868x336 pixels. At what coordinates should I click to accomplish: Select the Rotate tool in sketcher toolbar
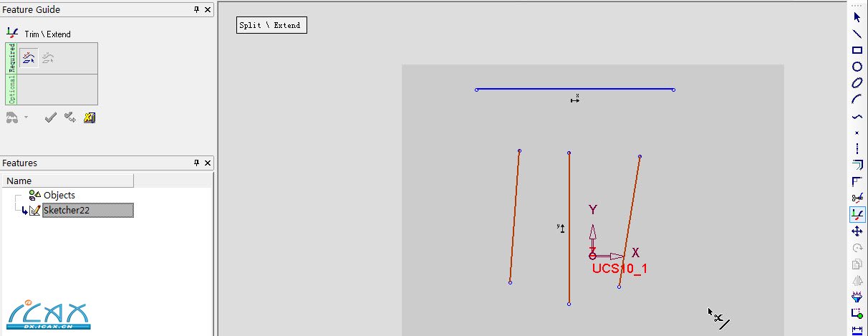[x=857, y=248]
